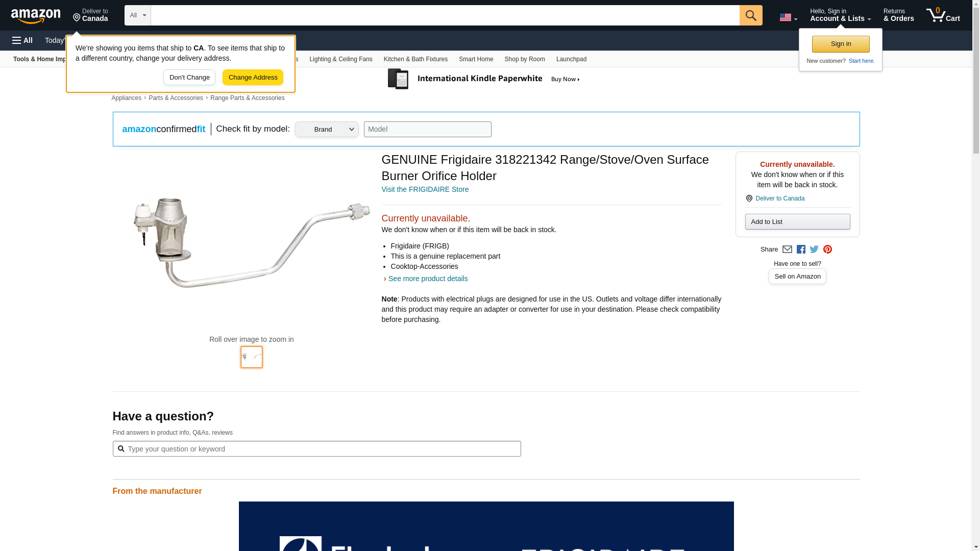Click the Amazon logo
The height and width of the screenshot is (551, 980).
(36, 16)
